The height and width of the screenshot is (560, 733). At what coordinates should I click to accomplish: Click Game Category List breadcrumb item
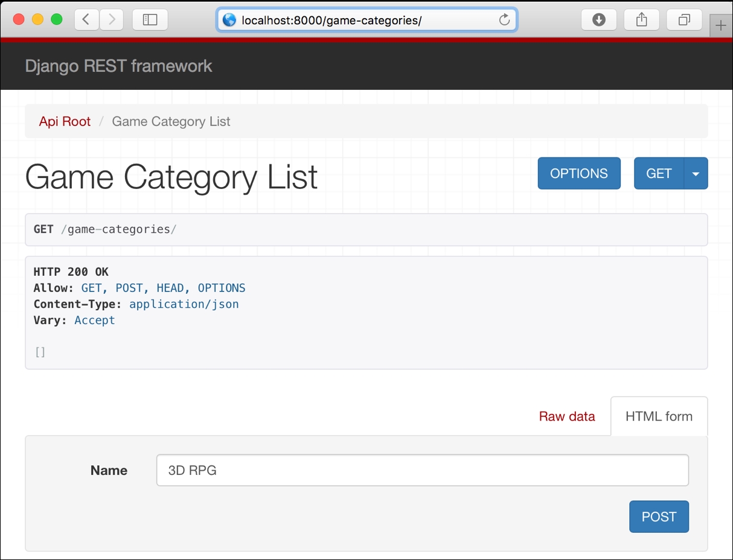click(x=171, y=121)
